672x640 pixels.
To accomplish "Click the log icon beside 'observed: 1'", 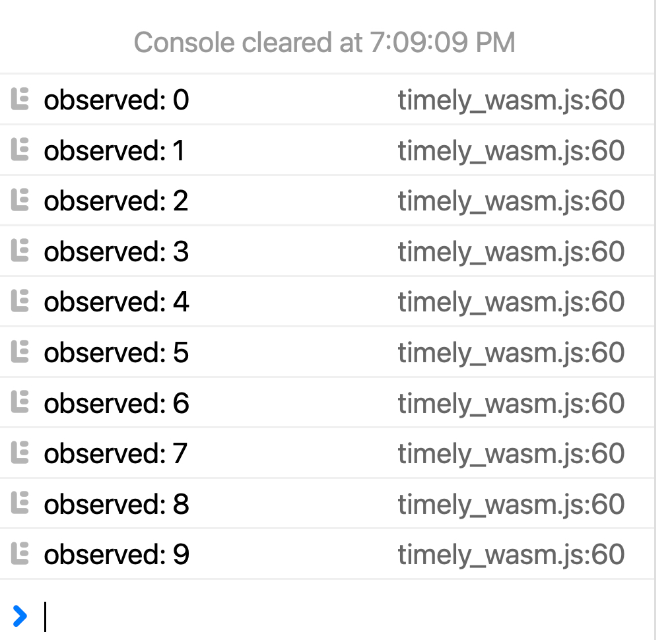I will (20, 151).
